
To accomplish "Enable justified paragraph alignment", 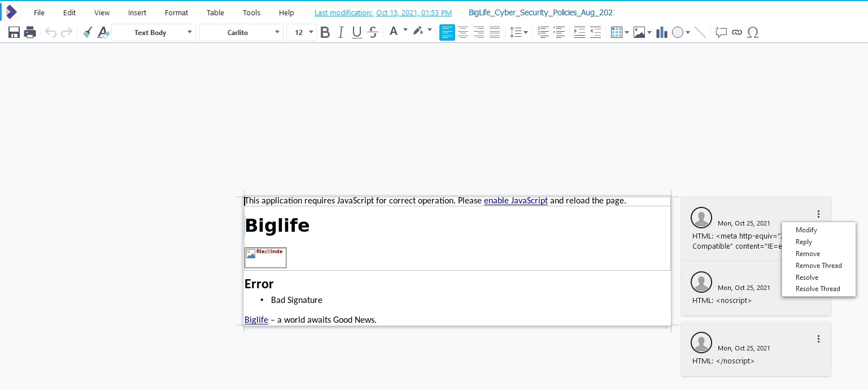I will tap(495, 32).
